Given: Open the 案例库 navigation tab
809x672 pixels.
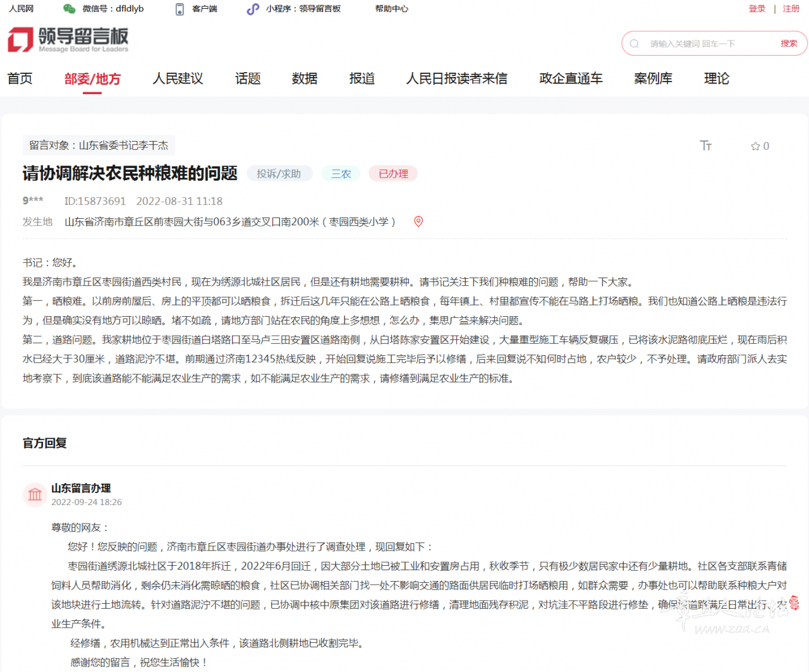Looking at the screenshot, I should point(654,78).
